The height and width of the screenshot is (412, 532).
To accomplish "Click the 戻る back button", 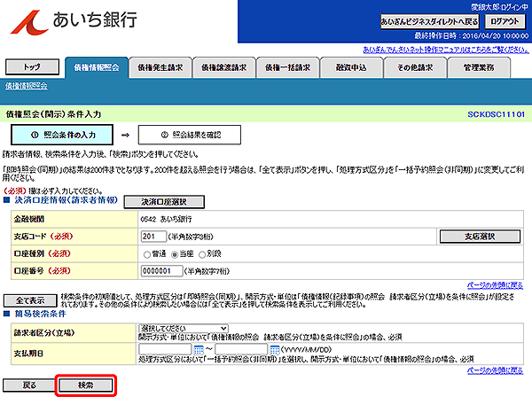I will [29, 385].
